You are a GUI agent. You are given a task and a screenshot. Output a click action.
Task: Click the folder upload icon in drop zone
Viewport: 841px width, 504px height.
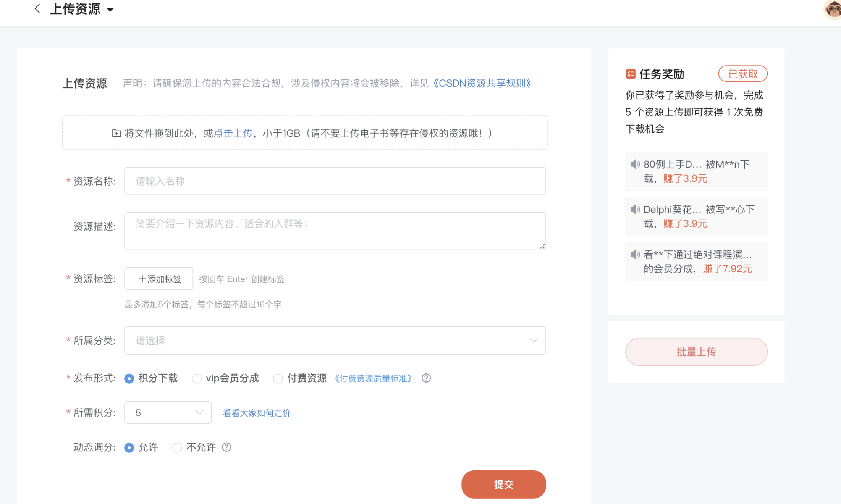(x=116, y=133)
